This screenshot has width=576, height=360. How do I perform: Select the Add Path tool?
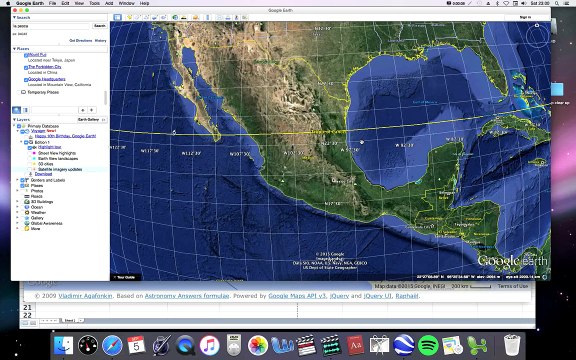(x=146, y=17)
